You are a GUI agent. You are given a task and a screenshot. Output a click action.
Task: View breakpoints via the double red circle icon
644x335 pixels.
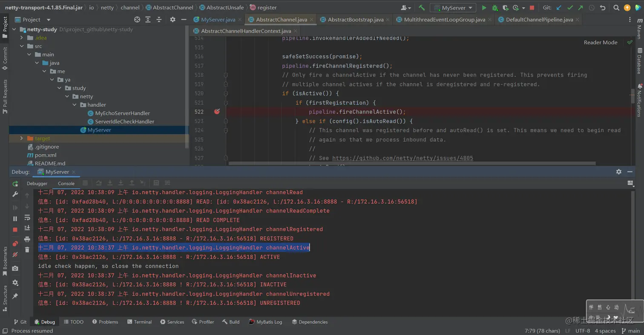15,244
